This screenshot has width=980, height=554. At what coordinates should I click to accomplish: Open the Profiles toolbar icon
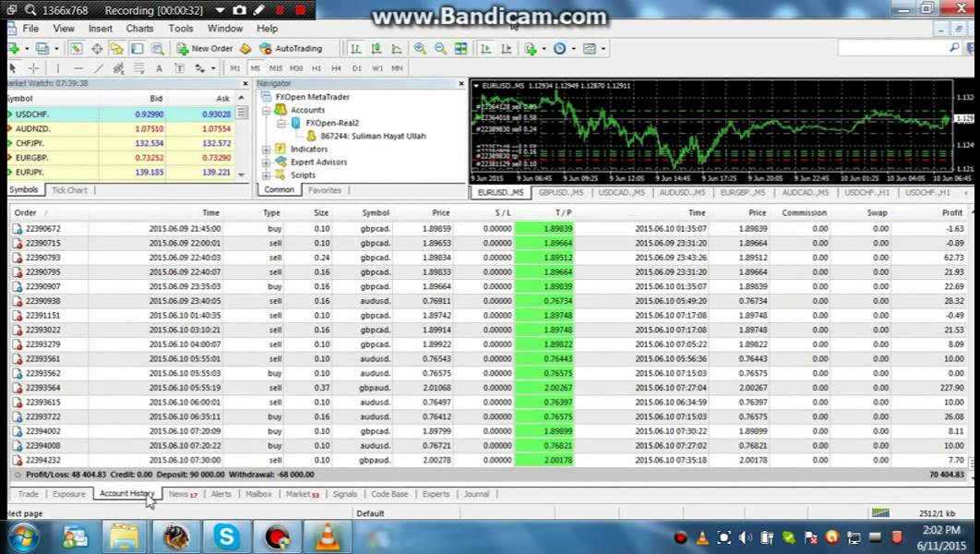(x=42, y=48)
